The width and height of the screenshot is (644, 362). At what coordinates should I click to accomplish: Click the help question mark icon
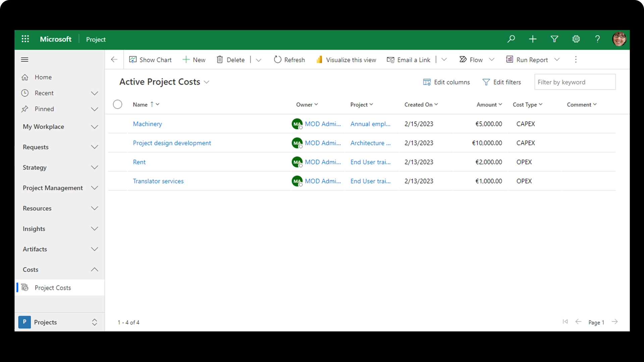(597, 39)
